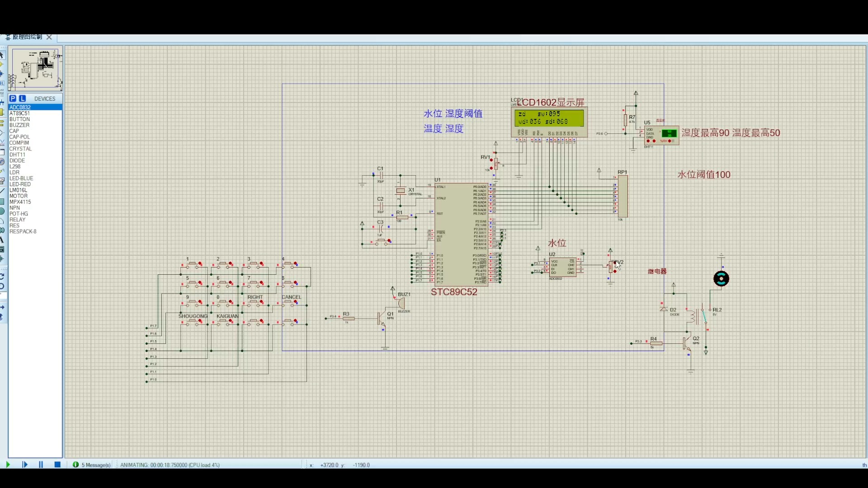Flip vertically with the Y-mirror icon

pos(2,318)
